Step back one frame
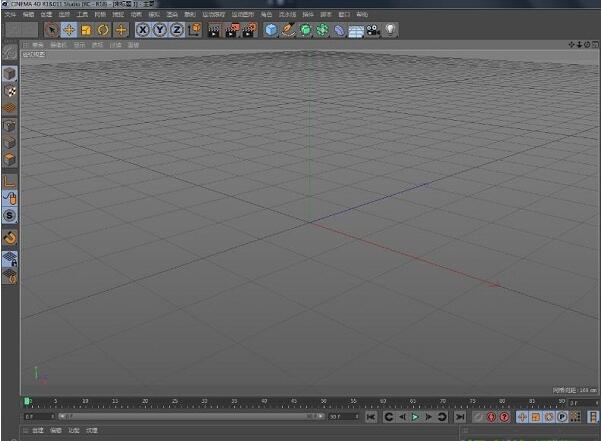The image size is (602, 441). [402, 417]
